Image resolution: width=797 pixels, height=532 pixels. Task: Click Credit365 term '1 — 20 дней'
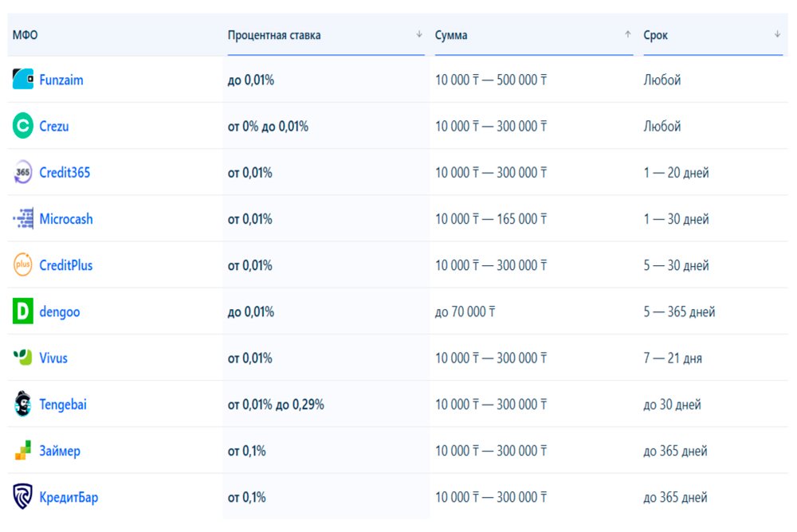[x=676, y=173]
